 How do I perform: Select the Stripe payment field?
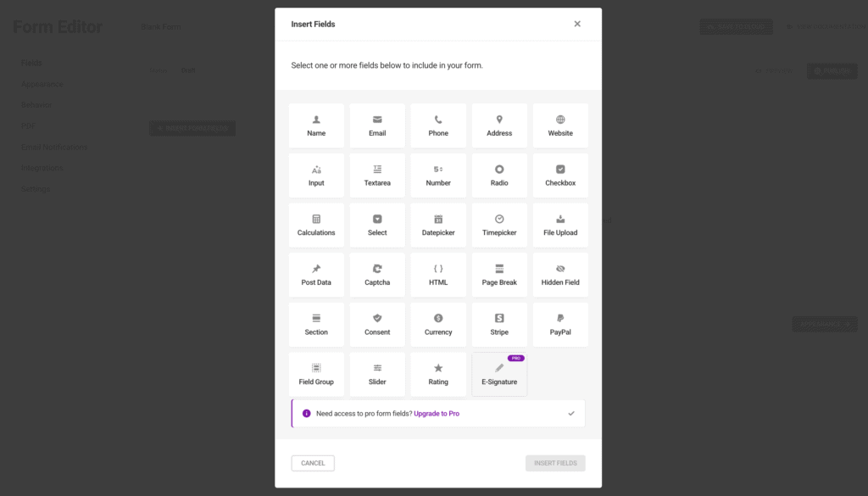[499, 325]
